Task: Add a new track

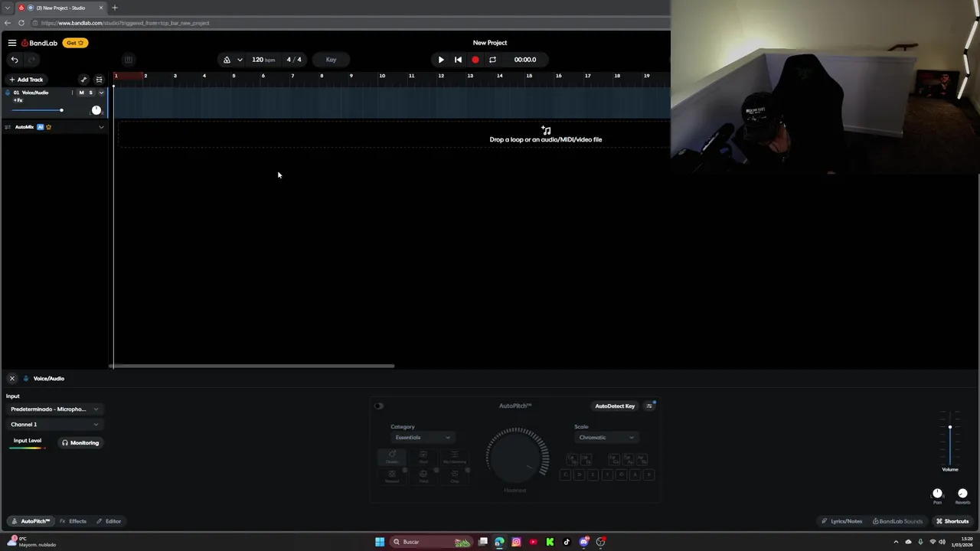Action: pyautogui.click(x=26, y=80)
